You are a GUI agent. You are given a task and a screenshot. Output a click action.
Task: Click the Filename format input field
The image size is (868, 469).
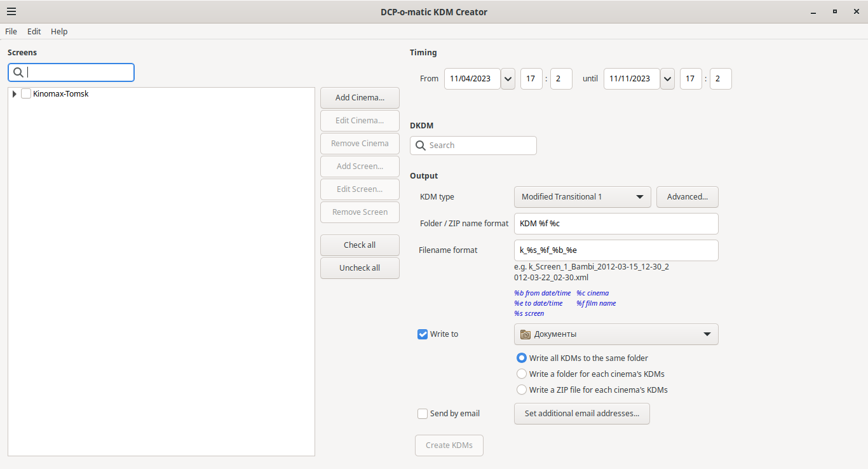coord(616,250)
